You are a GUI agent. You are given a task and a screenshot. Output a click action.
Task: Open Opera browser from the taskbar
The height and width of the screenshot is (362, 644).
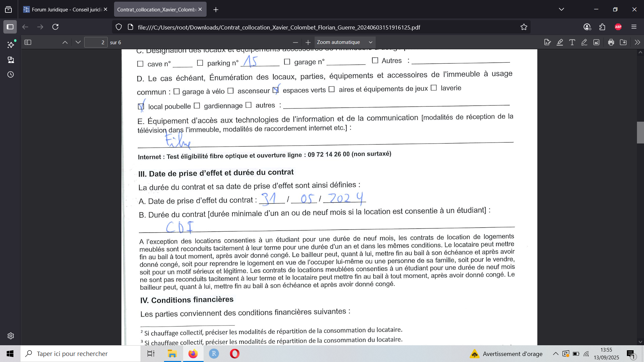tap(234, 354)
